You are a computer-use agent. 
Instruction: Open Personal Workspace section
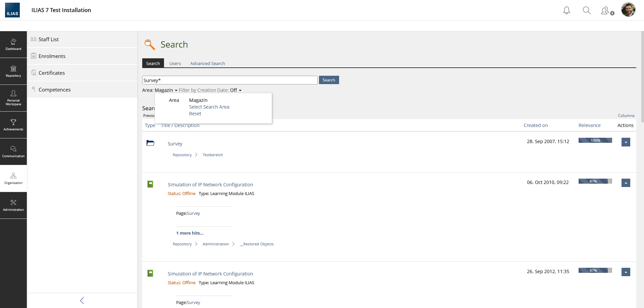(13, 98)
